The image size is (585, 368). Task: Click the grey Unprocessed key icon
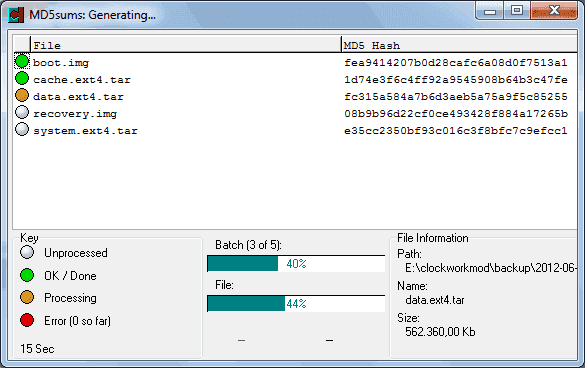tap(27, 252)
